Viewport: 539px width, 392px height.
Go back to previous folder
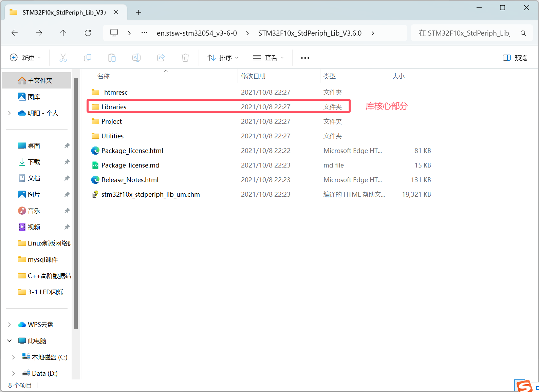[x=15, y=33]
